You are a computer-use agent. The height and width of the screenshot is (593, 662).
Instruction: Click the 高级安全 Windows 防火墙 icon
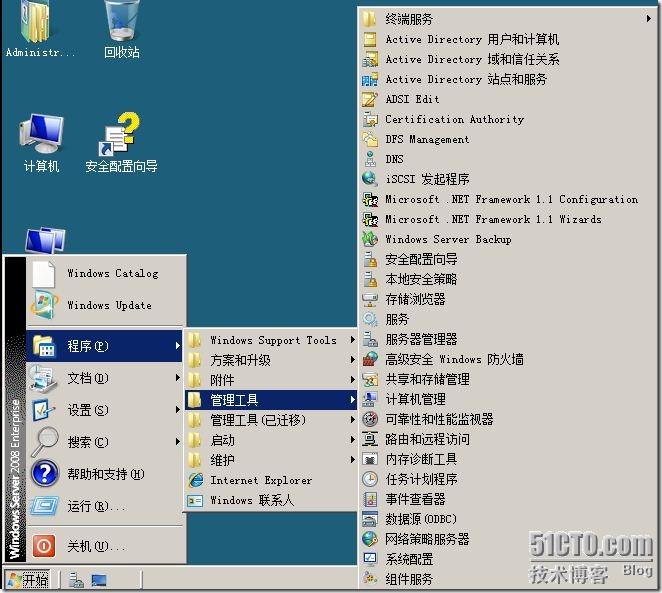click(x=370, y=359)
